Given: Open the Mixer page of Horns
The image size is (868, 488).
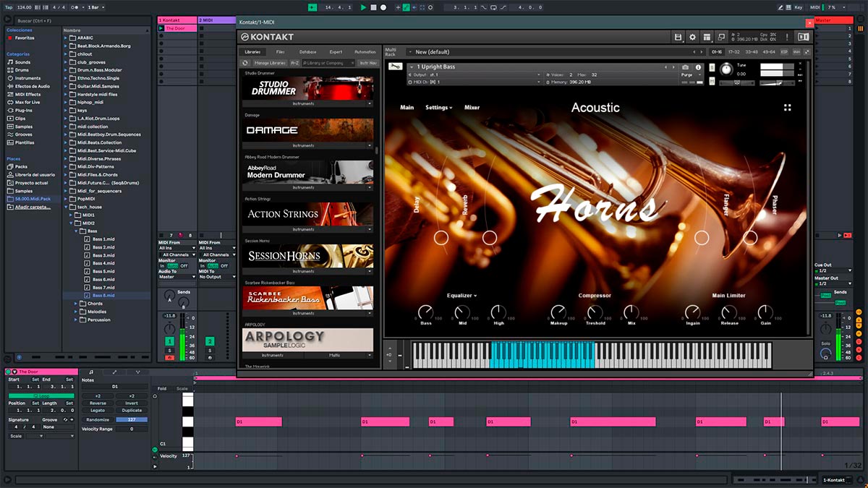Looking at the screenshot, I should coord(472,108).
